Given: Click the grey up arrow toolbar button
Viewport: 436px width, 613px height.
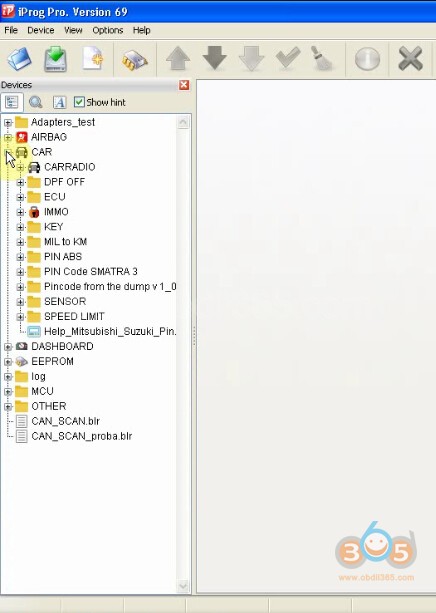Looking at the screenshot, I should 178,59.
